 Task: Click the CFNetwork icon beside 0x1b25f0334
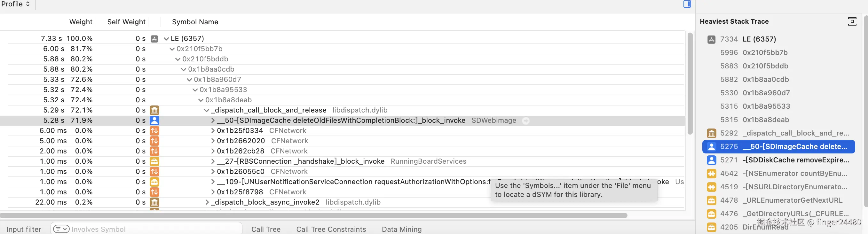click(x=154, y=131)
